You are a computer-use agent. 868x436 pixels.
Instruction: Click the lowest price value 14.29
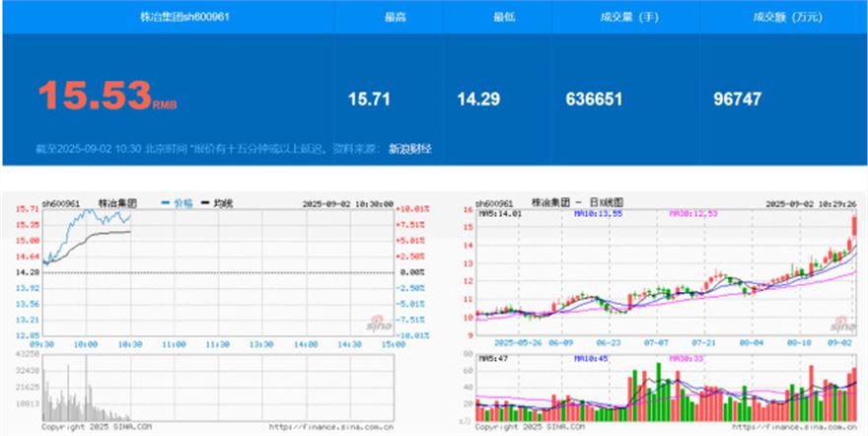point(477,99)
